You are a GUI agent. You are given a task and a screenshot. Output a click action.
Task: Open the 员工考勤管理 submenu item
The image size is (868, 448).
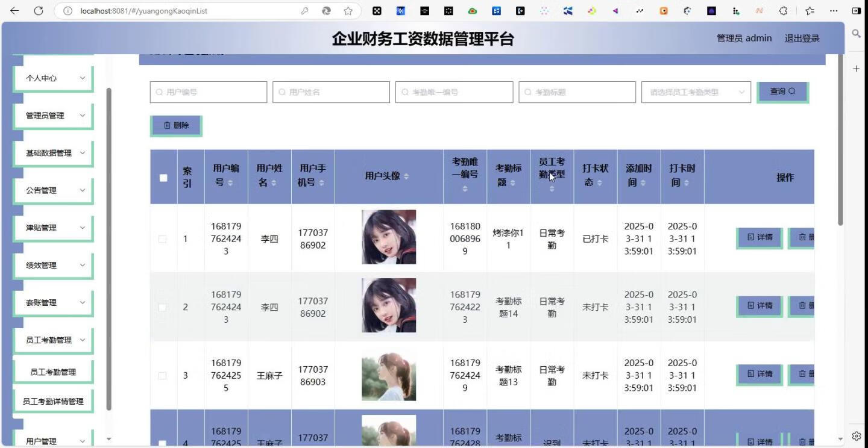pyautogui.click(x=53, y=372)
